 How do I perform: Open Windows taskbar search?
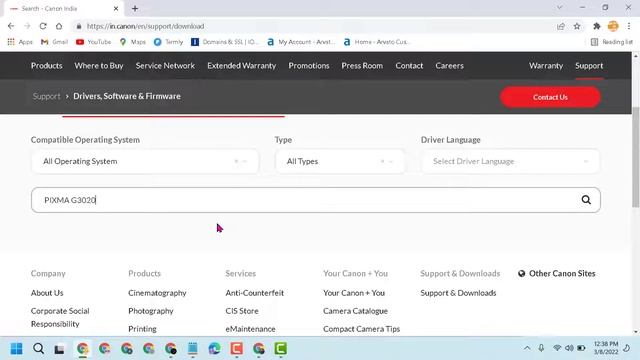(x=38, y=349)
